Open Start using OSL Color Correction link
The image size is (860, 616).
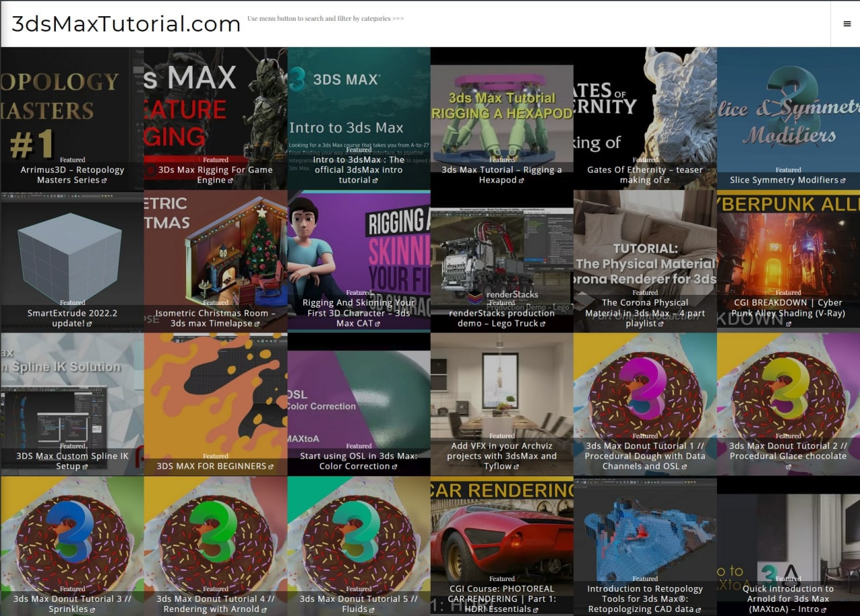click(x=359, y=461)
